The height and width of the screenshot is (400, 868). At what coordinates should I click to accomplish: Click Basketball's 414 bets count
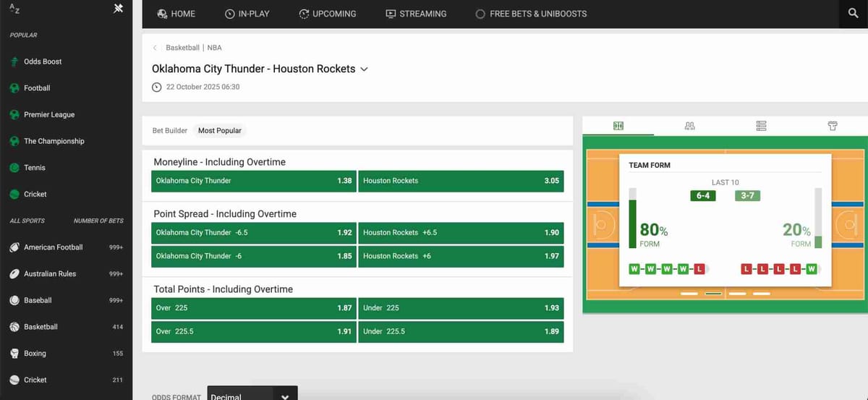(117, 327)
